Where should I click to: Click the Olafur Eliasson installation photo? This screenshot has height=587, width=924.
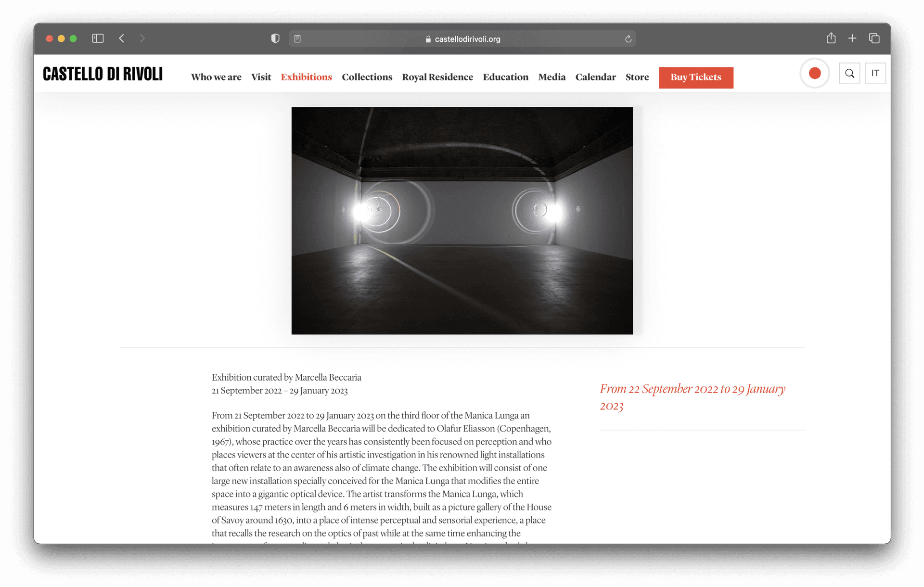(x=462, y=220)
